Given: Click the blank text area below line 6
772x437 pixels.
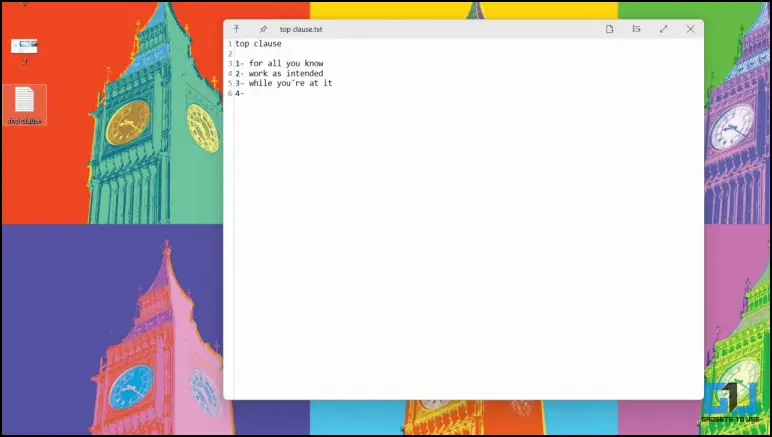Looking at the screenshot, I should click(468, 246).
